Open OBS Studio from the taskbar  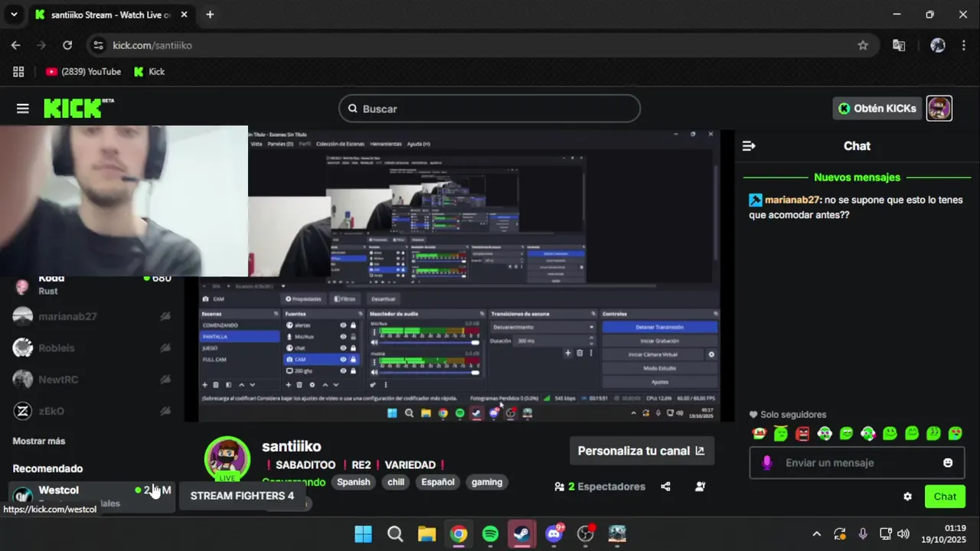tap(586, 533)
